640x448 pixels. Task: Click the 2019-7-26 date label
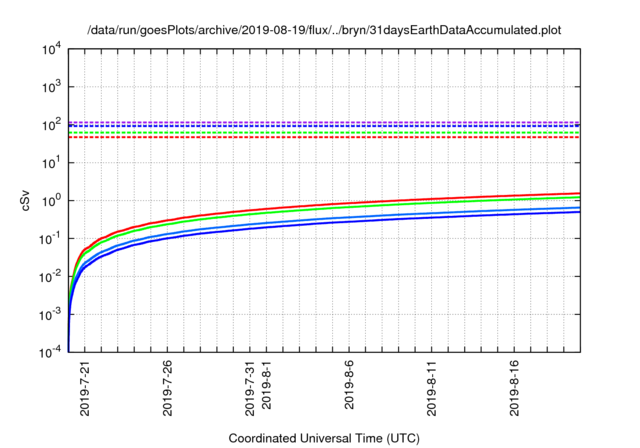(167, 388)
